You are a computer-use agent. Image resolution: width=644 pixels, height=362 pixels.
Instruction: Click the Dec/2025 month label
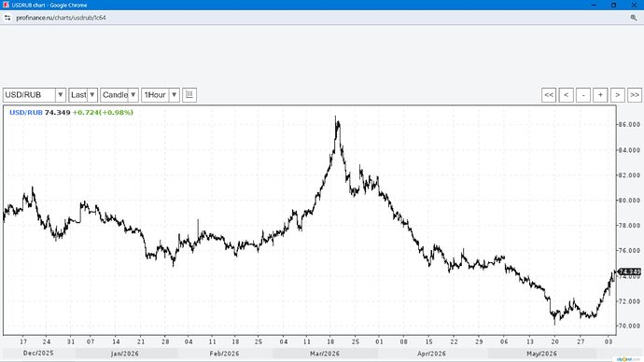pos(38,353)
